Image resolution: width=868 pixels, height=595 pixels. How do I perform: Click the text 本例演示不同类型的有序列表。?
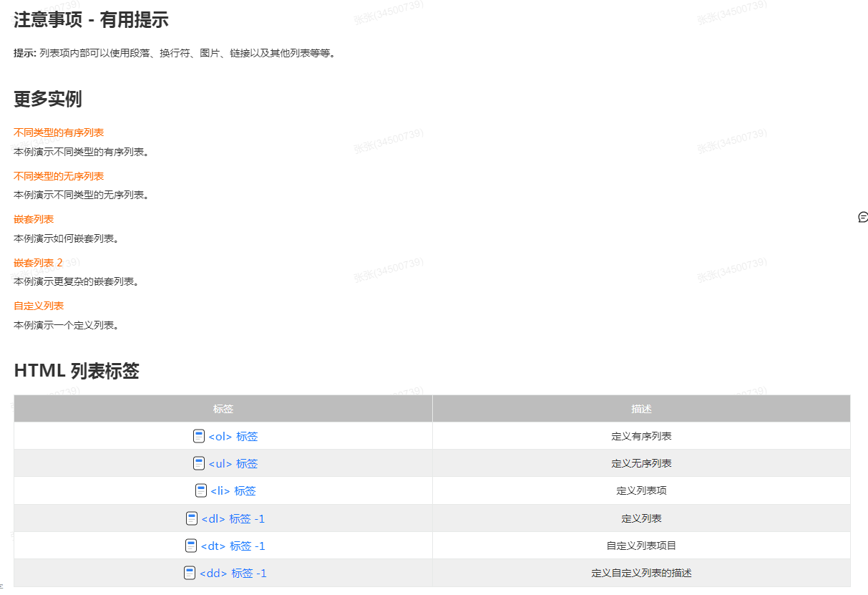[82, 152]
